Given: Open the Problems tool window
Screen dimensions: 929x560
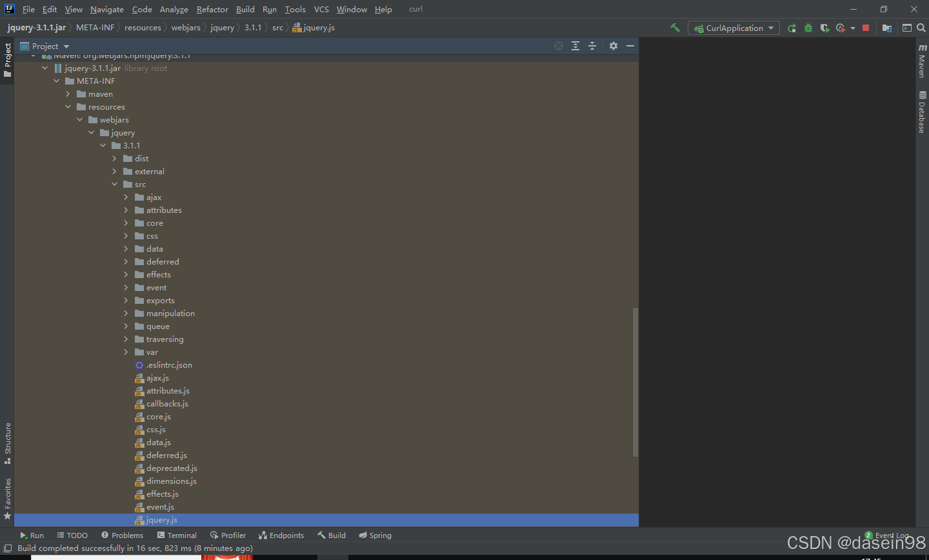Looking at the screenshot, I should (x=122, y=535).
